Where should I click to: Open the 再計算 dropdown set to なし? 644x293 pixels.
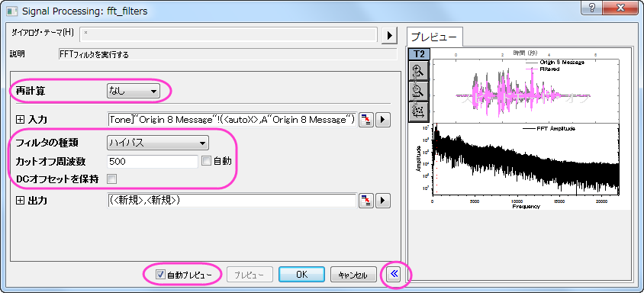133,92
